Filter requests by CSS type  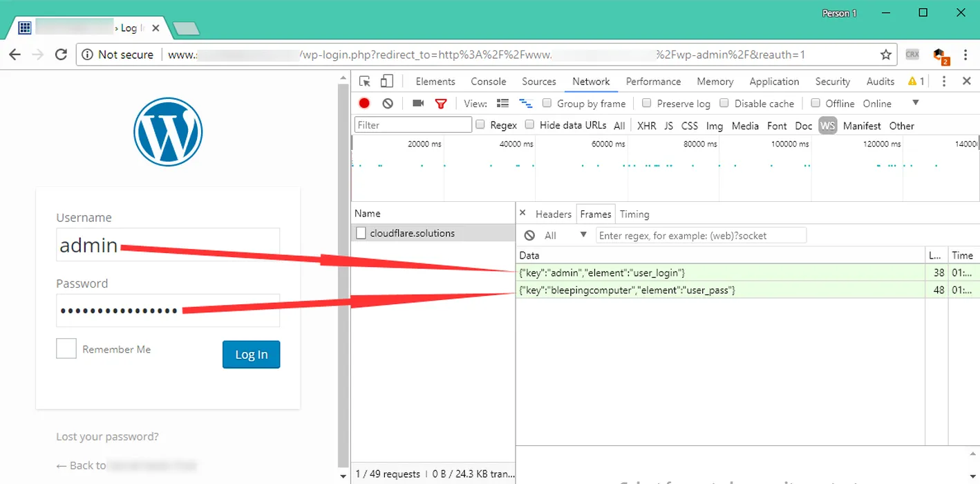[x=690, y=126]
